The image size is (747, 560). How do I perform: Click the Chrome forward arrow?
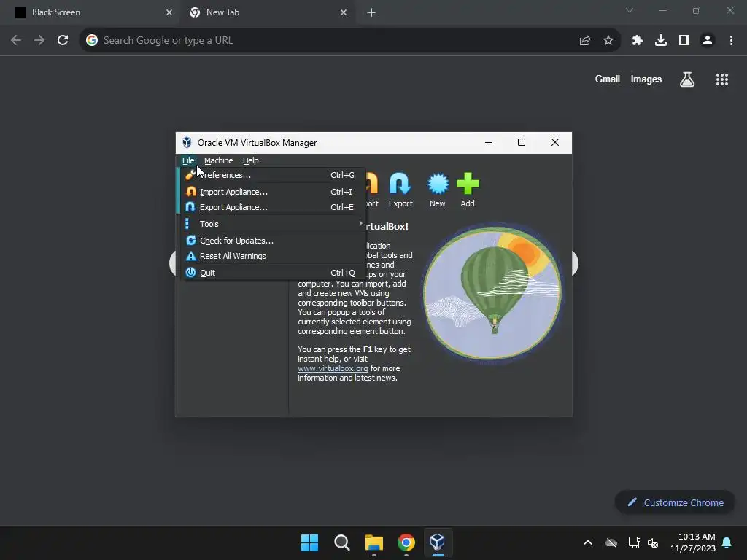[39, 41]
